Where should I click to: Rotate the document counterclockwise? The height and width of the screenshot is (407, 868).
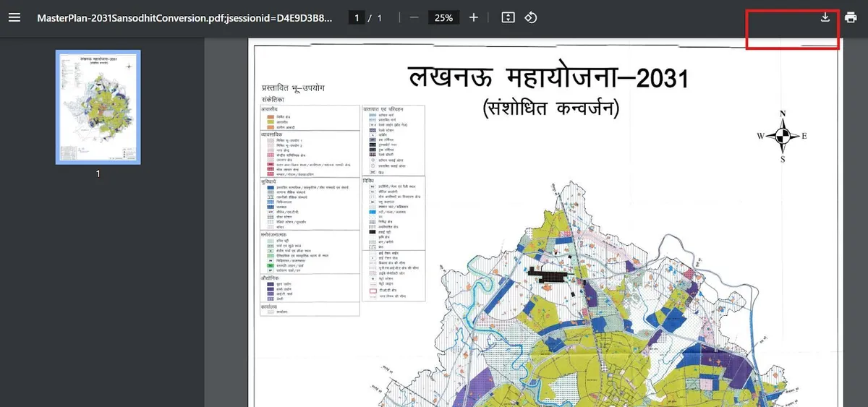click(530, 17)
